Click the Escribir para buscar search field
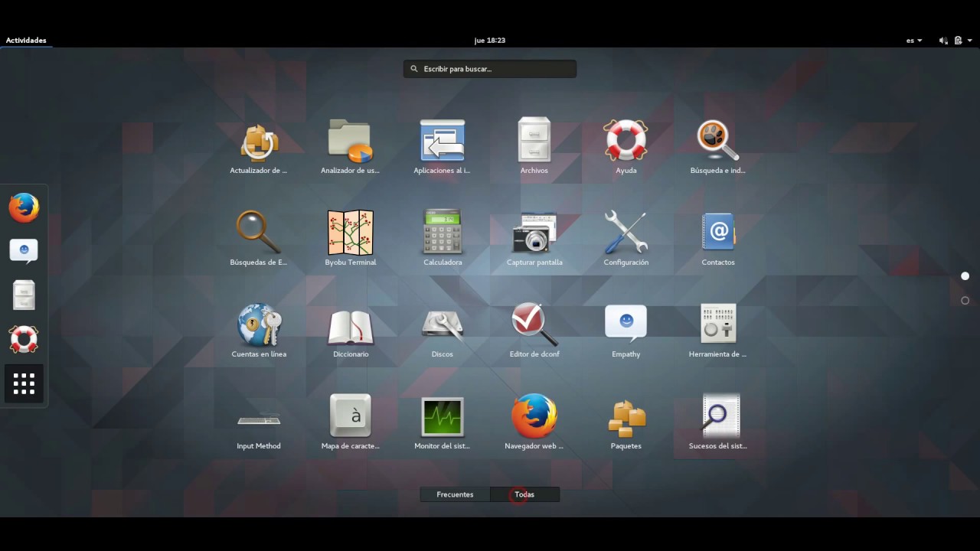 [x=490, y=69]
